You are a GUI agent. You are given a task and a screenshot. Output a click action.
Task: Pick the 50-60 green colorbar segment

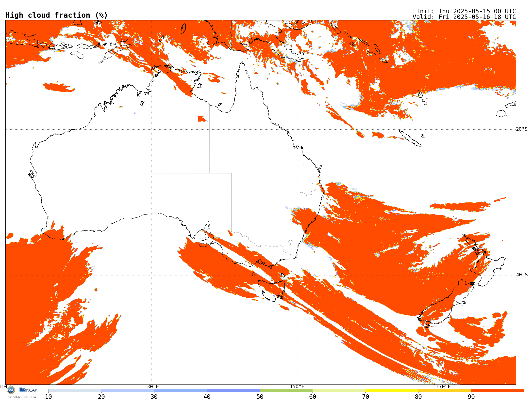pyautogui.click(x=286, y=391)
